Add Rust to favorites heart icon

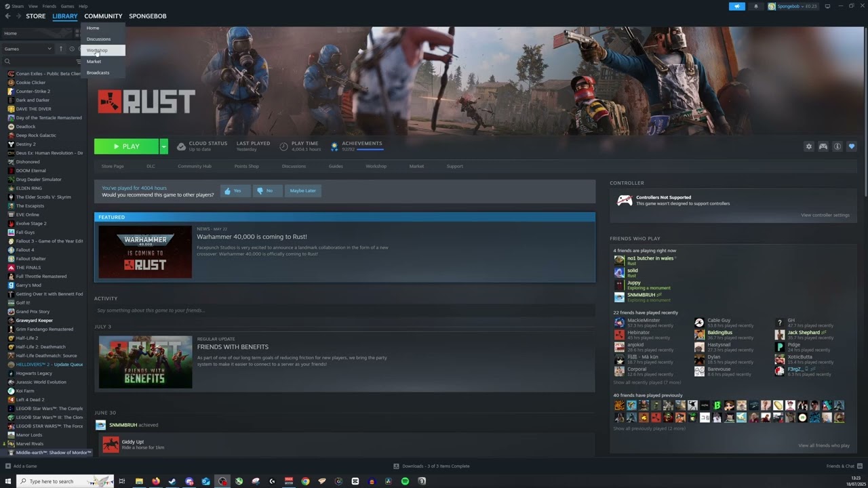(852, 146)
